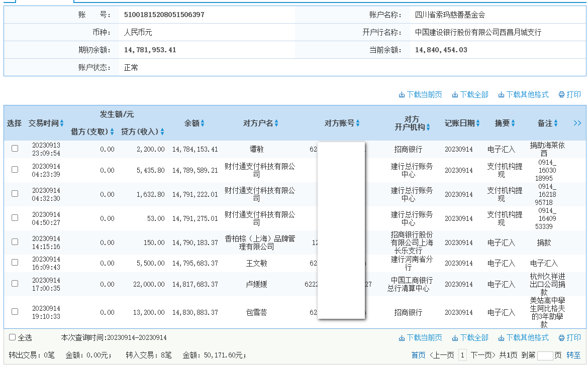Click balance 14,830,883.37 cell
The width and height of the screenshot is (588, 365).
coord(195,313)
